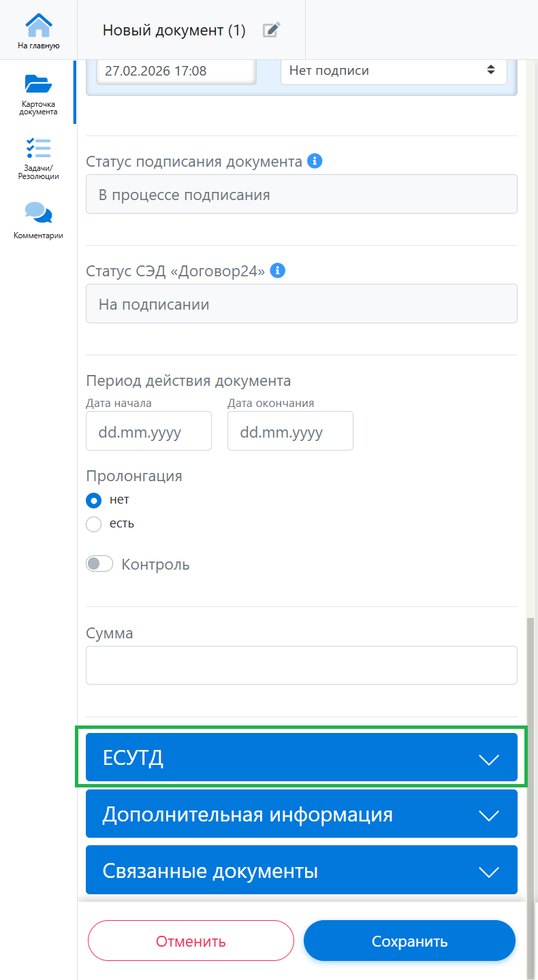Click the home icon На главную
This screenshot has width=538, height=980.
(x=38, y=27)
